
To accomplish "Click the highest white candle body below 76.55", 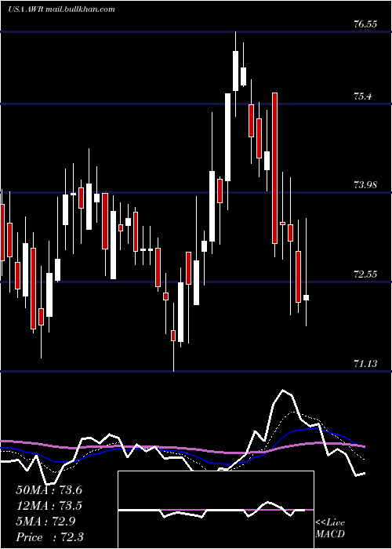I will [x=235, y=71].
